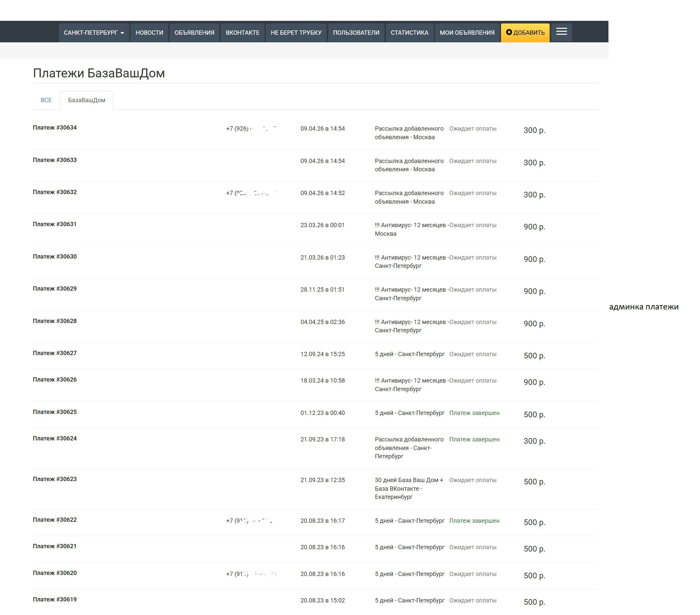Screen dimensions: 700x615
Task: Go to Объявления section
Action: (194, 32)
